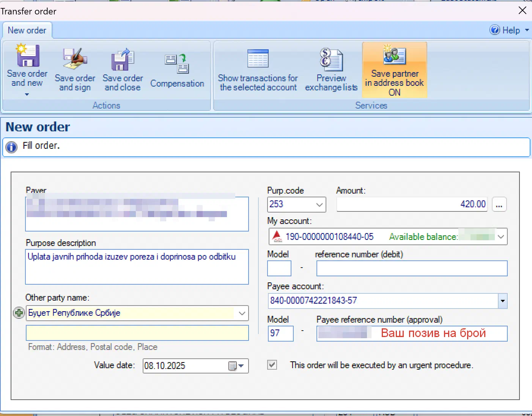Open the Payee account dropdown list
532x416 pixels.
pyautogui.click(x=502, y=301)
